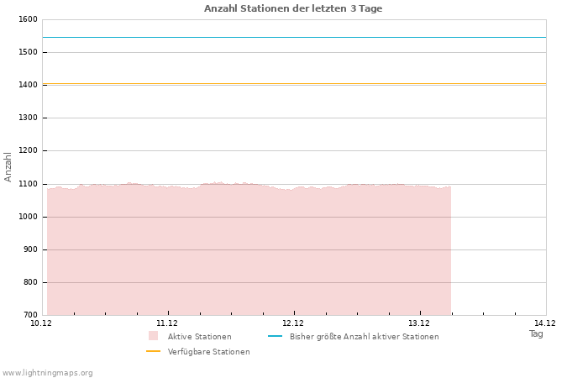588x378 pixels.
Task: Select the Bisher größte Anzahl aktiver Stationen label
Action: [x=364, y=337]
